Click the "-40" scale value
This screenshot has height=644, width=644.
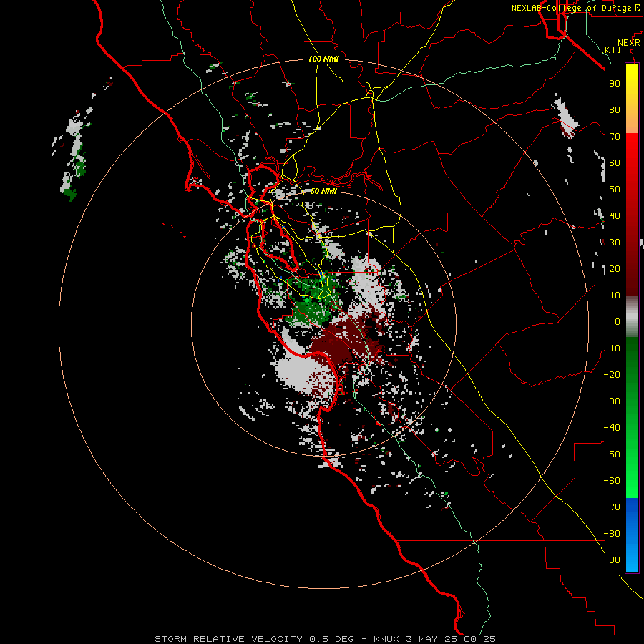(x=612, y=428)
